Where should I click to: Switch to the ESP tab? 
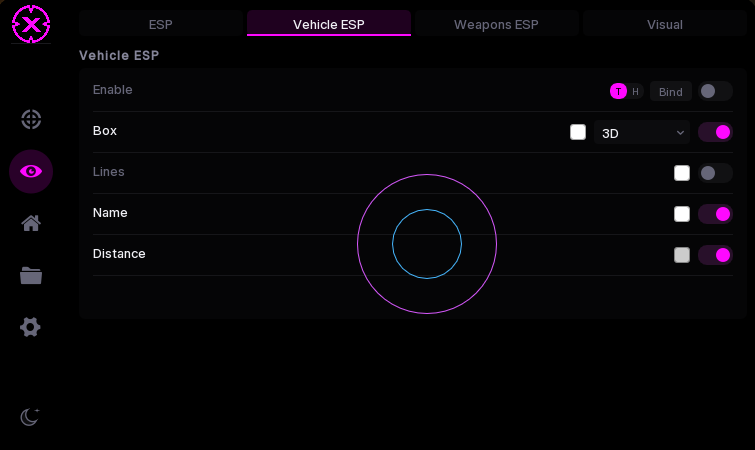(x=161, y=24)
